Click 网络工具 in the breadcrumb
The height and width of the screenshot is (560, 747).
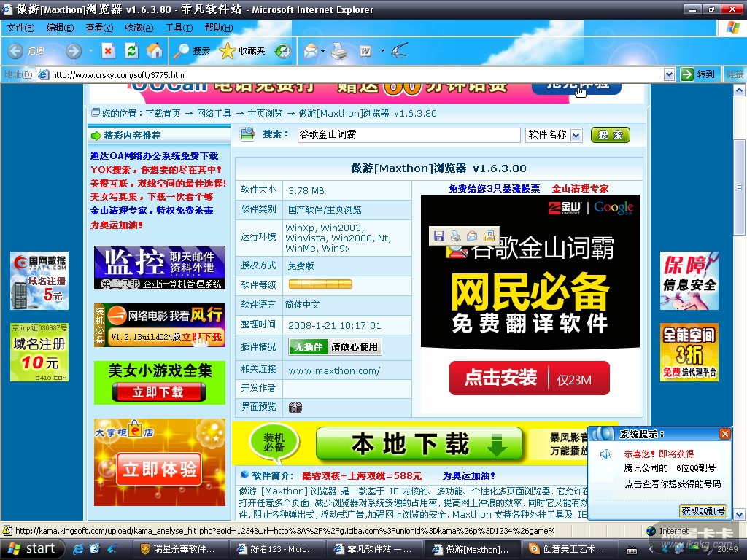click(x=214, y=113)
